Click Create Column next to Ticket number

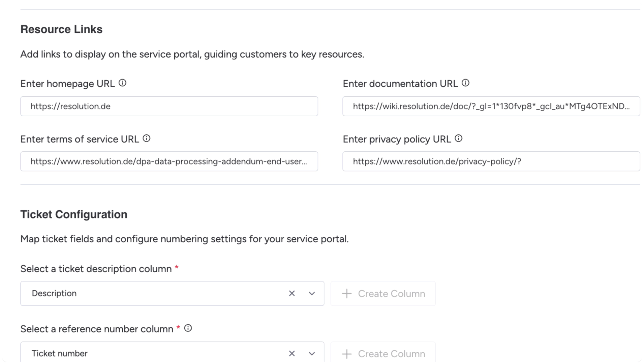click(383, 354)
